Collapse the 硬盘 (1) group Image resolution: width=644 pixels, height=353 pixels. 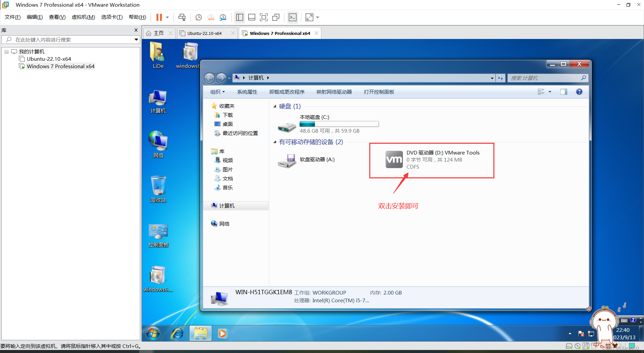275,106
